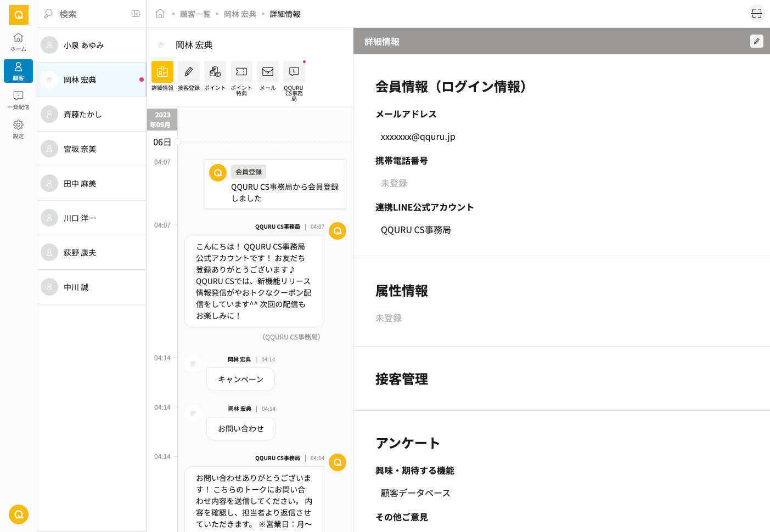770x532 pixels.
Task: Open the メール envelope icon
Action: 267,72
